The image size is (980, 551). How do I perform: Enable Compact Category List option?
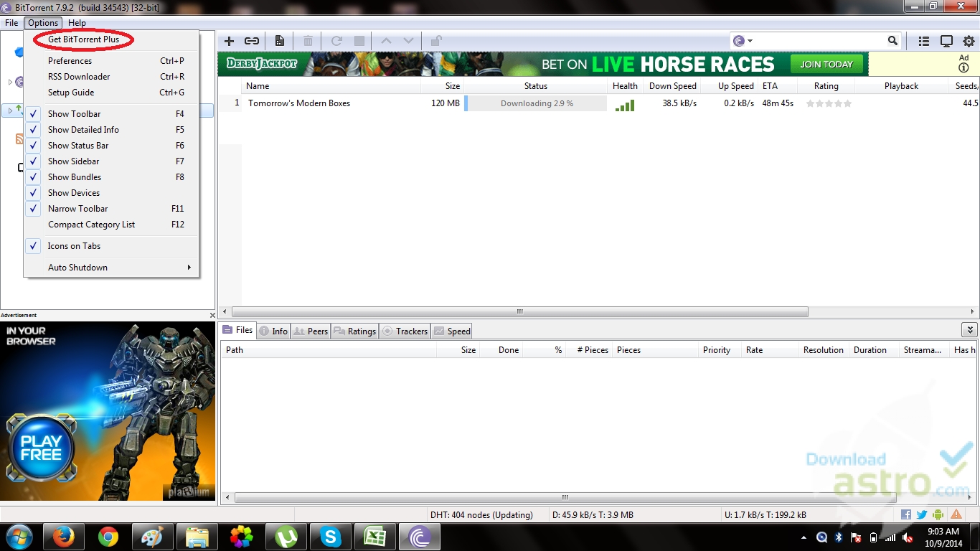[x=112, y=224]
